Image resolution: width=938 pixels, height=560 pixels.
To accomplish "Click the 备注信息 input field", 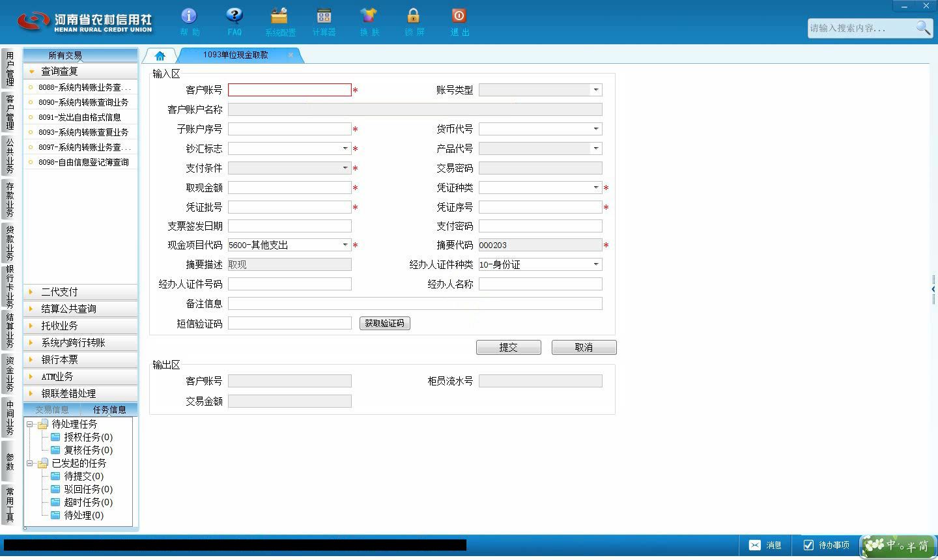I will tap(415, 303).
